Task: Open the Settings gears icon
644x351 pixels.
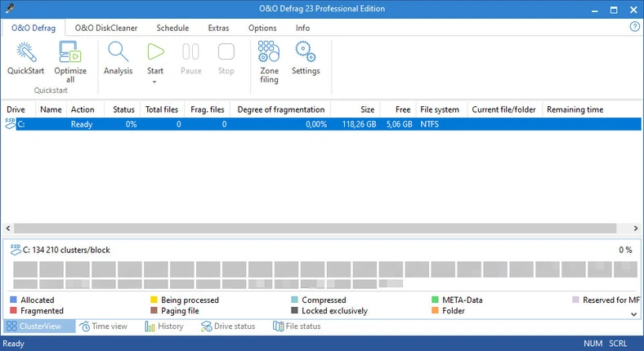Action: (306, 51)
